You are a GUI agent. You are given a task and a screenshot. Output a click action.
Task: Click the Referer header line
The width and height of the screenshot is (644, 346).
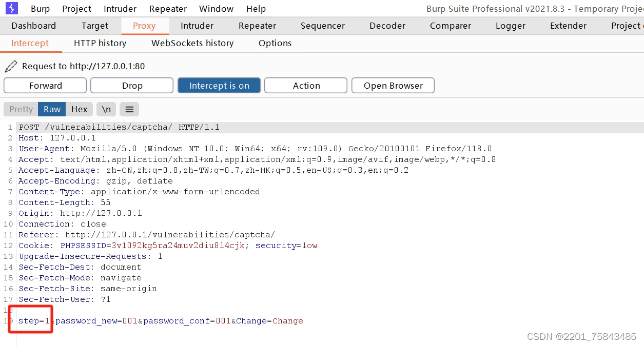147,235
